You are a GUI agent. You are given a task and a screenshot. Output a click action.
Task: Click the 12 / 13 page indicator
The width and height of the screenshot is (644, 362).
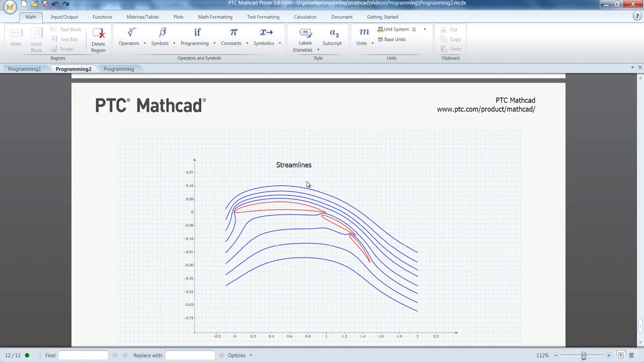[13, 355]
